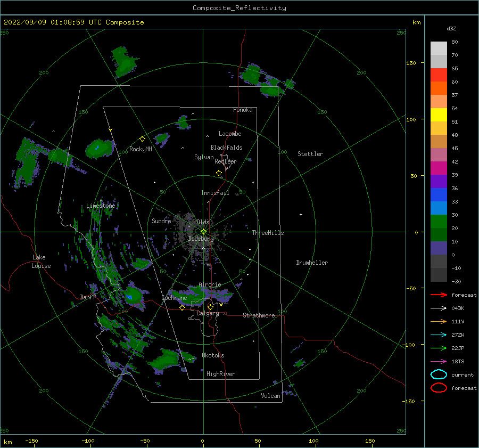Click the red forecast arrow in legend

[439, 295]
